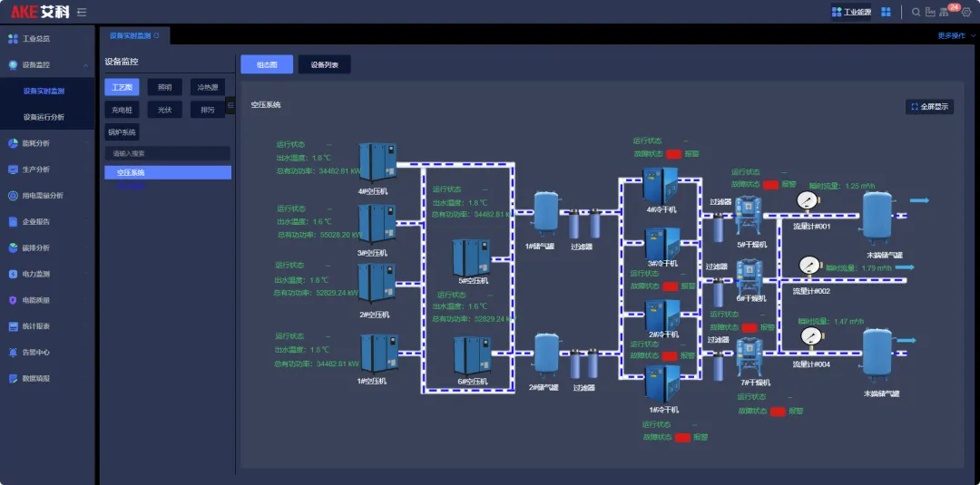Click the 1#储气罐 tank icon
This screenshot has width=980, height=485.
point(545,210)
